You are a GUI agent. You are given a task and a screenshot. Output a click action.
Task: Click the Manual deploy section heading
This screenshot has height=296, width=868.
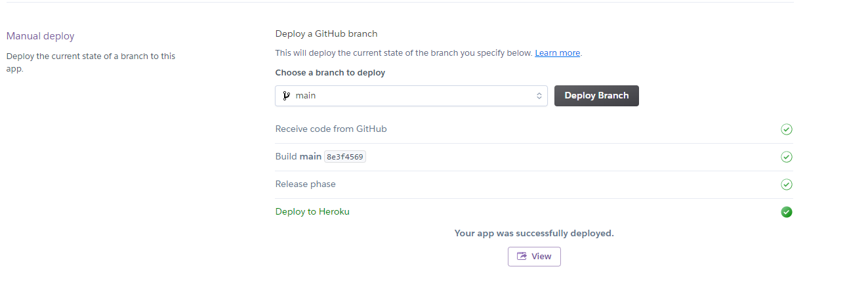click(x=41, y=36)
